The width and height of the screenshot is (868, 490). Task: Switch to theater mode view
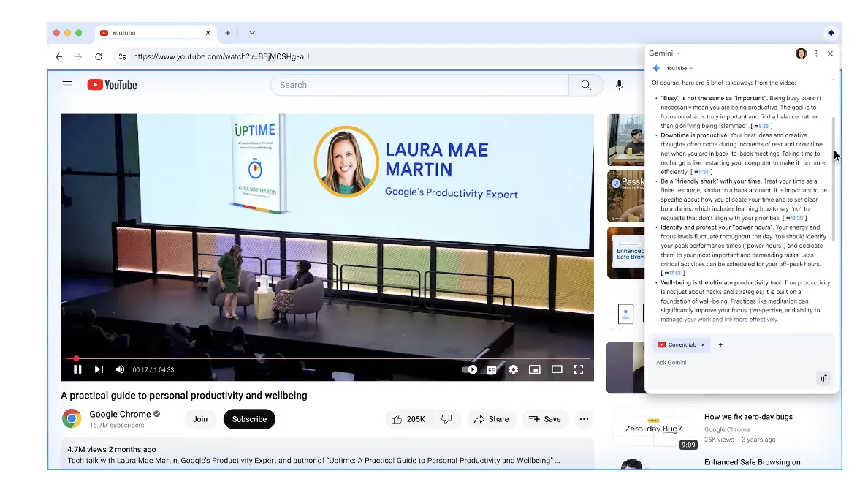point(557,369)
